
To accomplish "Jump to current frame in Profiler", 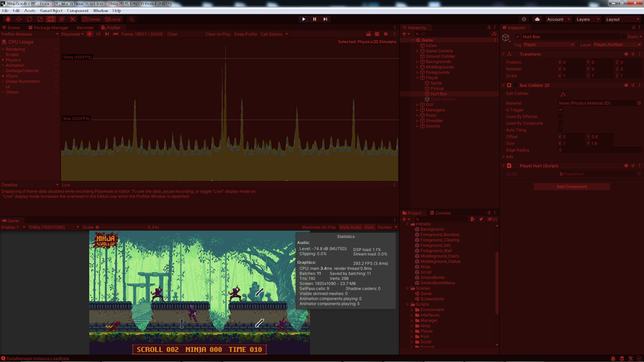I will 115,34.
